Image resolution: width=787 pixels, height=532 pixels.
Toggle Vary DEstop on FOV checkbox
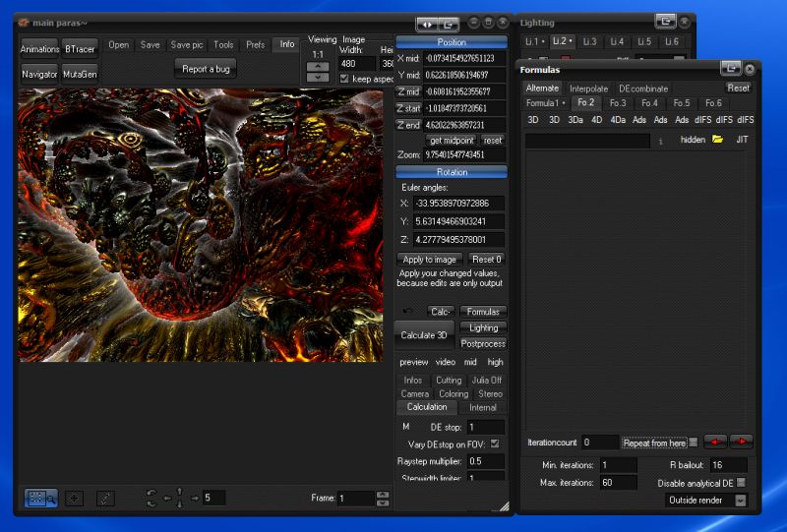point(495,443)
